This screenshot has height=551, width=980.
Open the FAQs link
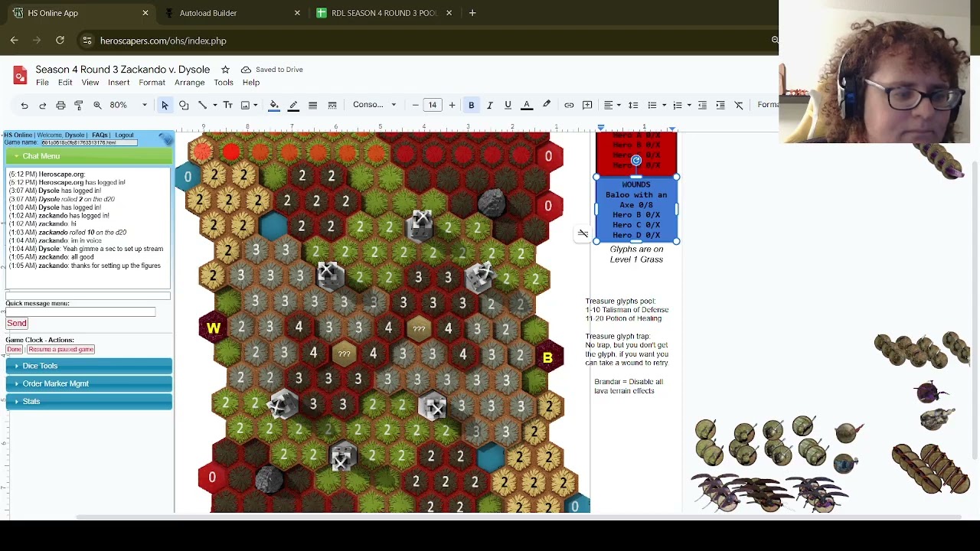click(x=100, y=135)
